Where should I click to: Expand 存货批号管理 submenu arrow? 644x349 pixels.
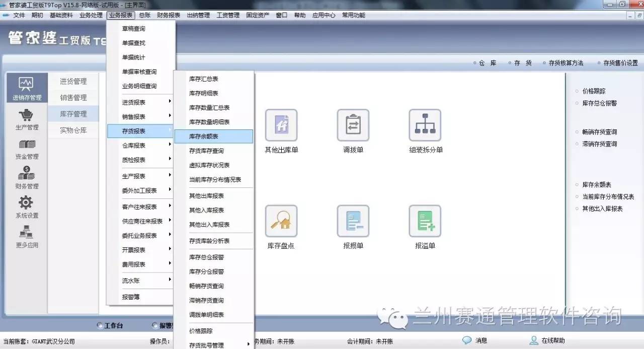point(248,345)
